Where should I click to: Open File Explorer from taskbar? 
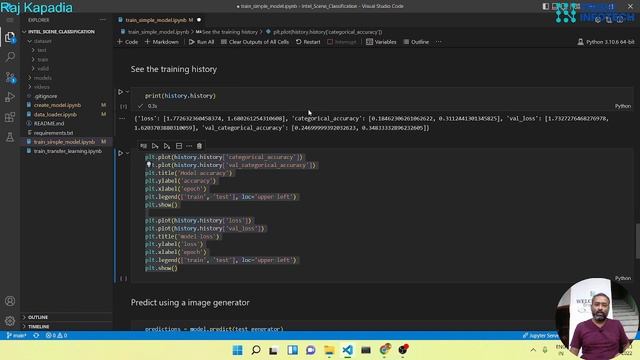pyautogui.click(x=329, y=350)
